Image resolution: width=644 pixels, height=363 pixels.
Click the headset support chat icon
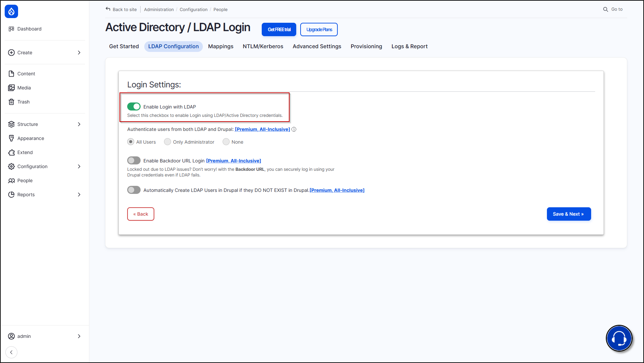click(619, 338)
